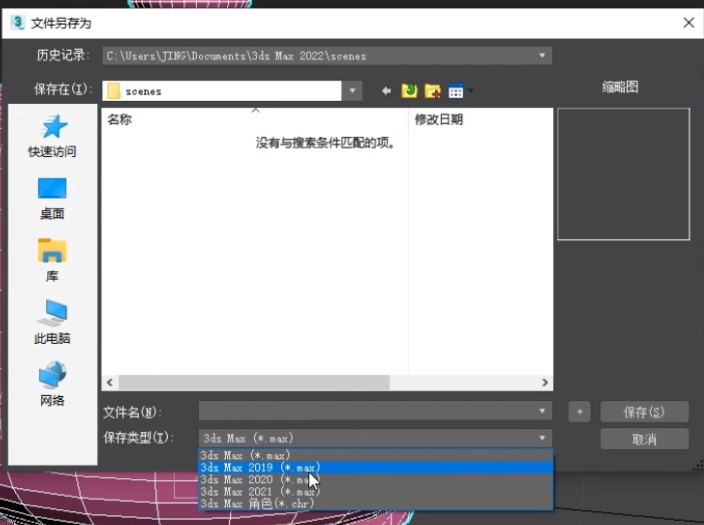Close the 文件另存为 dialog
The image size is (704, 525).
689,22
